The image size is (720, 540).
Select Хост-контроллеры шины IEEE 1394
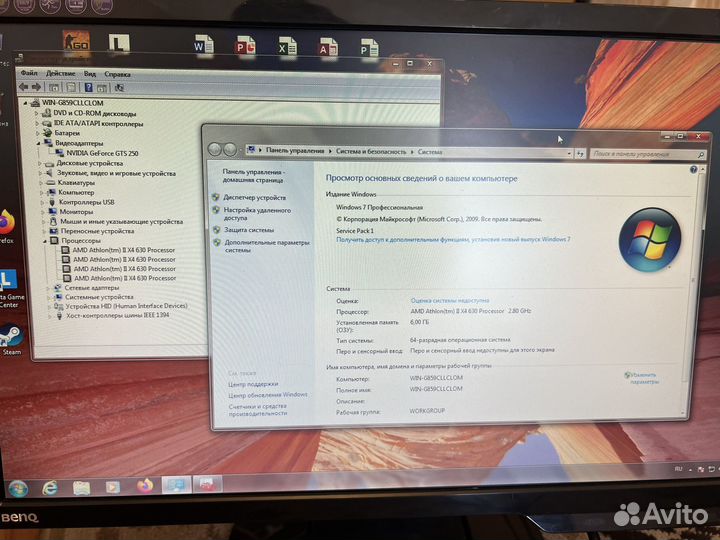(118, 315)
